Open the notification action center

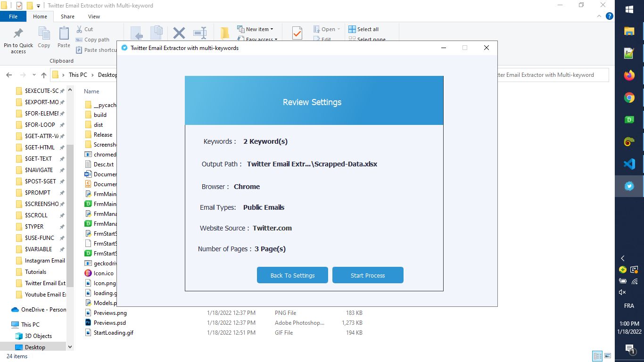coord(629,349)
